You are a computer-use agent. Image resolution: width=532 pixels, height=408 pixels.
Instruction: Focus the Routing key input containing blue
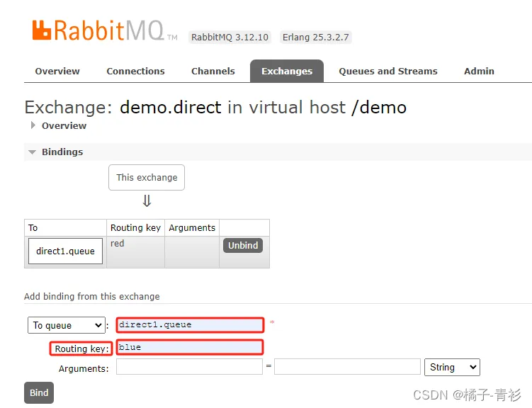190,347
